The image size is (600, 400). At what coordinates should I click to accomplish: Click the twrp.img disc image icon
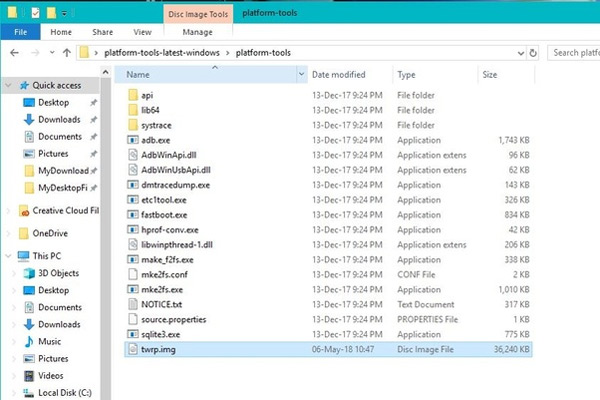(133, 349)
